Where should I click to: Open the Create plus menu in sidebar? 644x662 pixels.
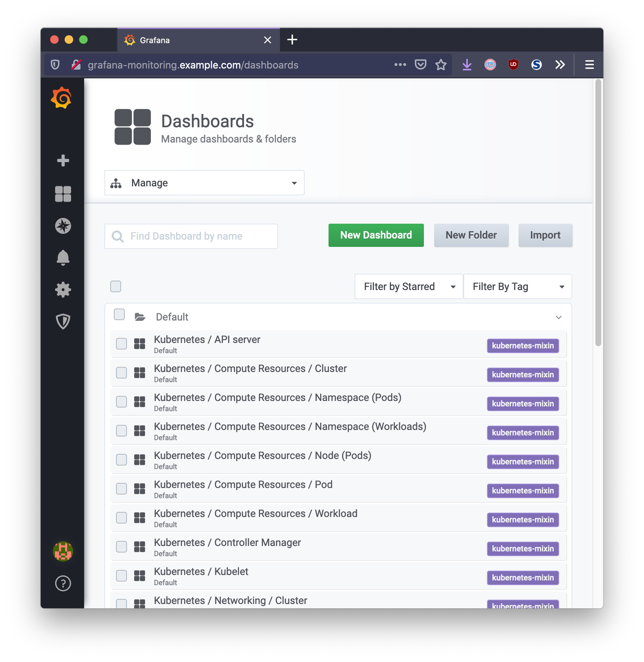[x=63, y=161]
